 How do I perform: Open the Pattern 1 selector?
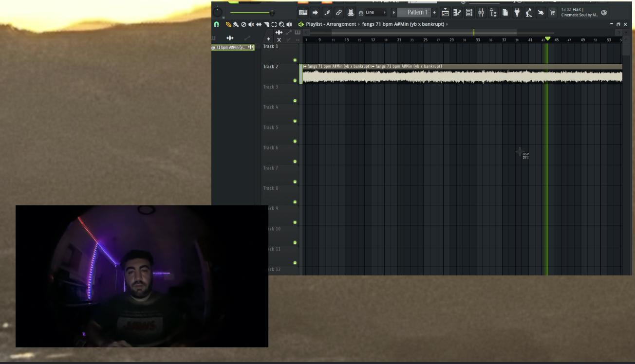(x=414, y=13)
